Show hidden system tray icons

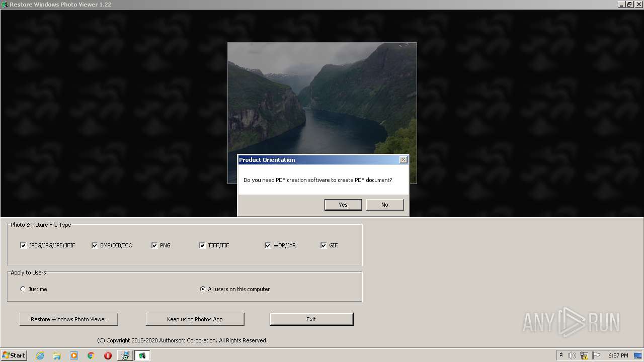[561, 355]
